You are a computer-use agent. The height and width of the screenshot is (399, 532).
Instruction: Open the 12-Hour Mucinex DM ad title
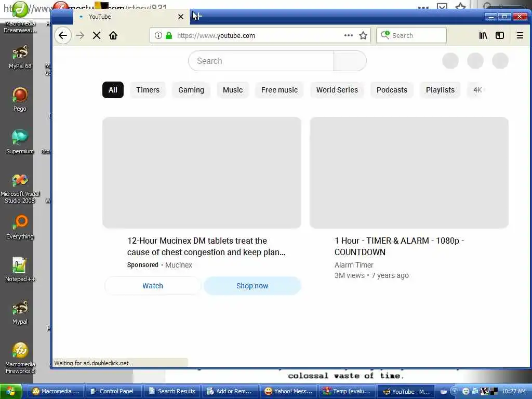(x=206, y=246)
